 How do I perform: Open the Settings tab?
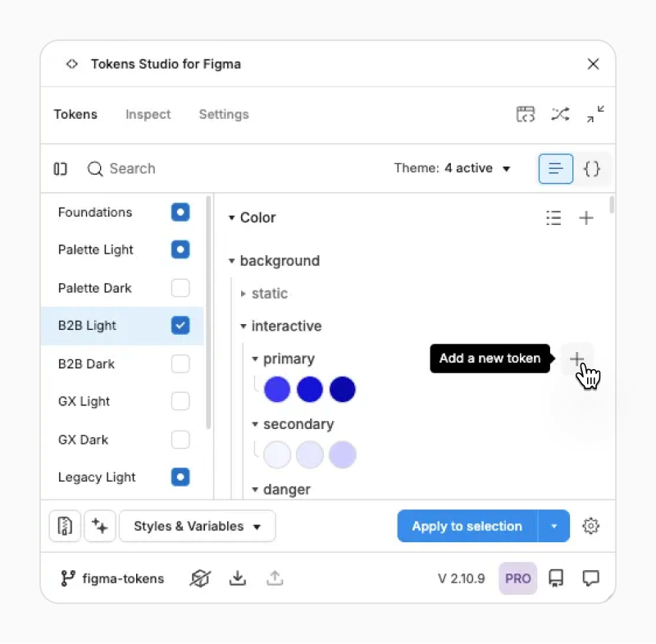coord(224,115)
